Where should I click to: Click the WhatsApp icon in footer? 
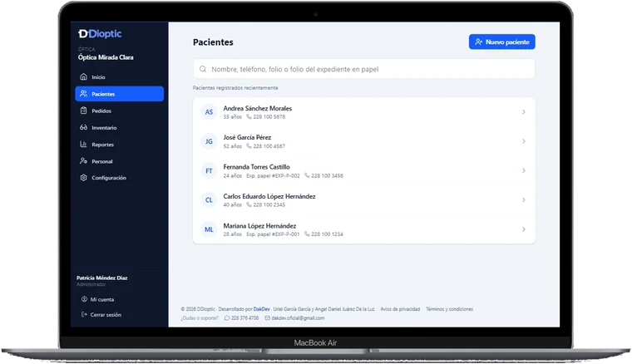227,318
